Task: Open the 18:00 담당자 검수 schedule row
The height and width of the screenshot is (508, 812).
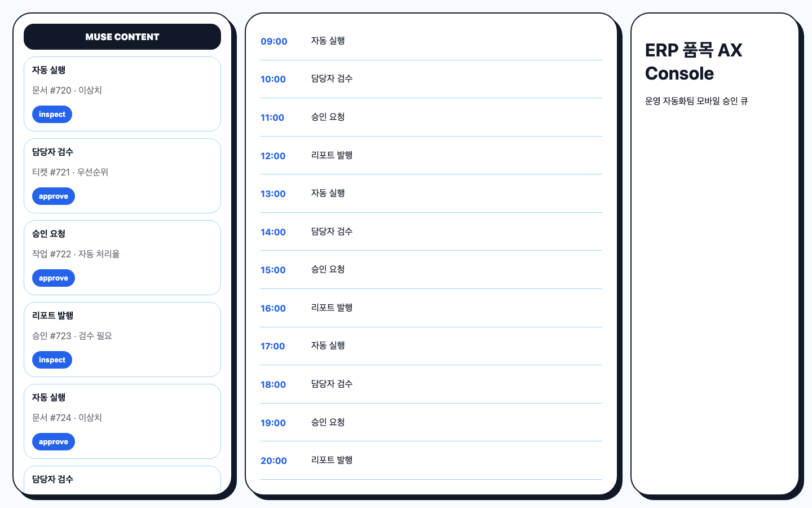Action: click(x=431, y=384)
